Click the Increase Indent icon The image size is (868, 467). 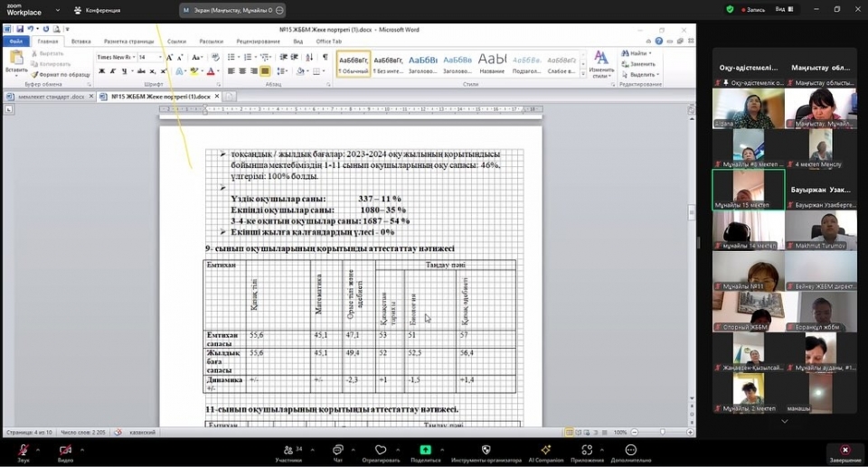295,57
